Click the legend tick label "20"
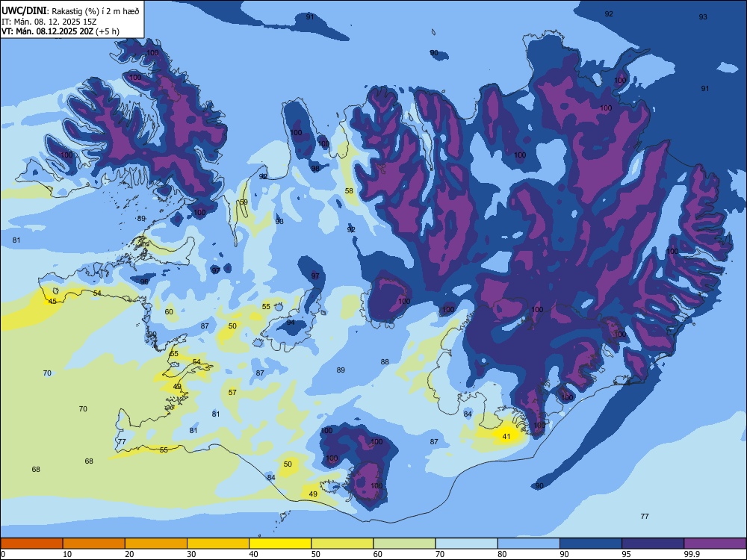The image size is (747, 560). (x=129, y=554)
